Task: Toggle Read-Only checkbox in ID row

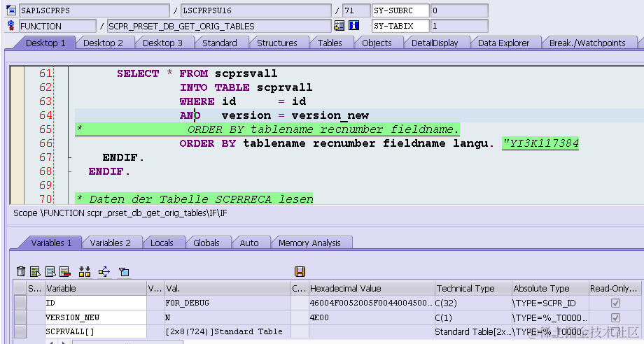Action: [615, 303]
